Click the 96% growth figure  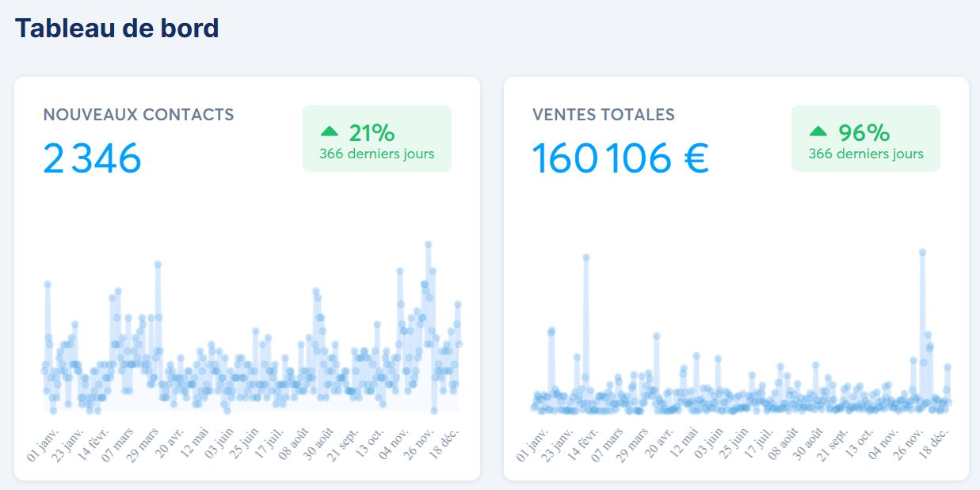pyautogui.click(x=864, y=132)
